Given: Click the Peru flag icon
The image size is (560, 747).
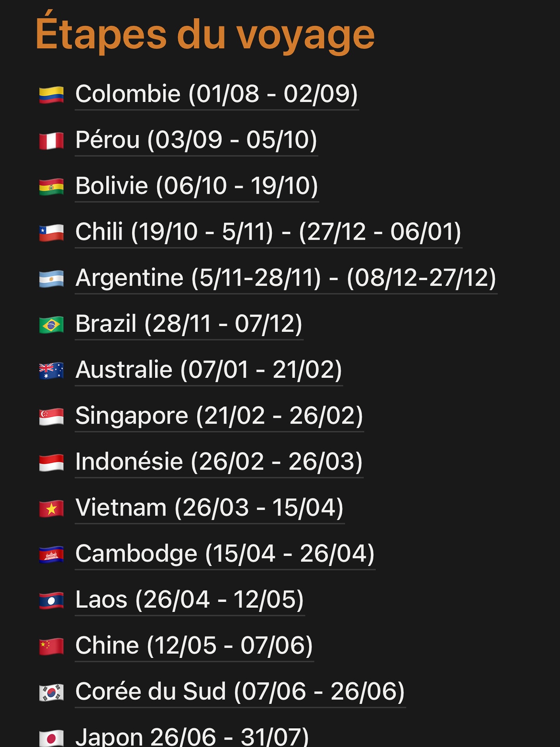Looking at the screenshot, I should (51, 140).
